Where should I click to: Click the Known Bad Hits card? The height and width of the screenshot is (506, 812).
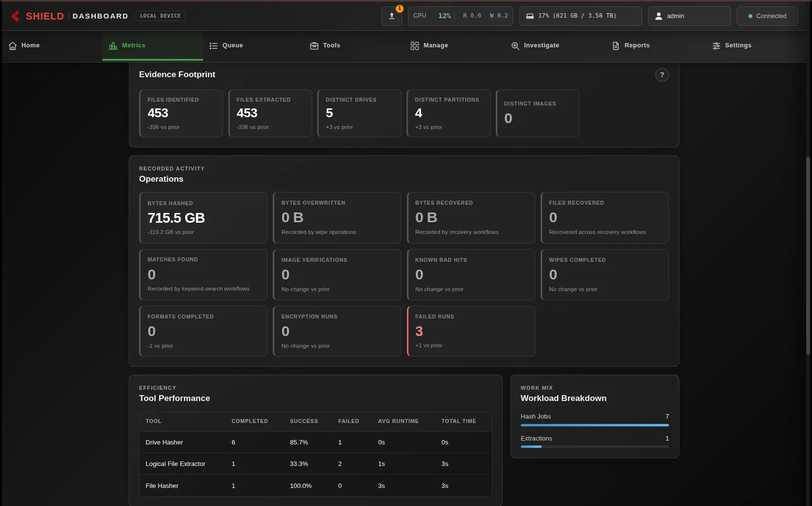point(471,274)
